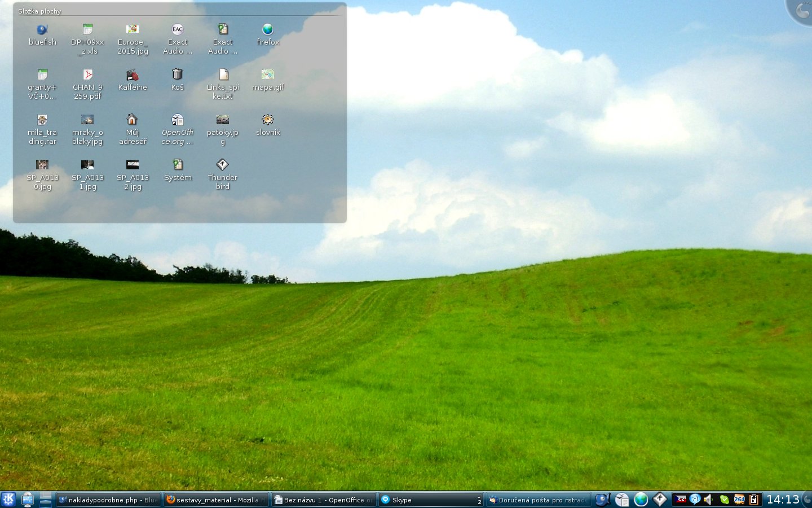Viewport: 812px width, 508px height.
Task: Open the bluefish desktop icon
Action: pyautogui.click(x=42, y=35)
